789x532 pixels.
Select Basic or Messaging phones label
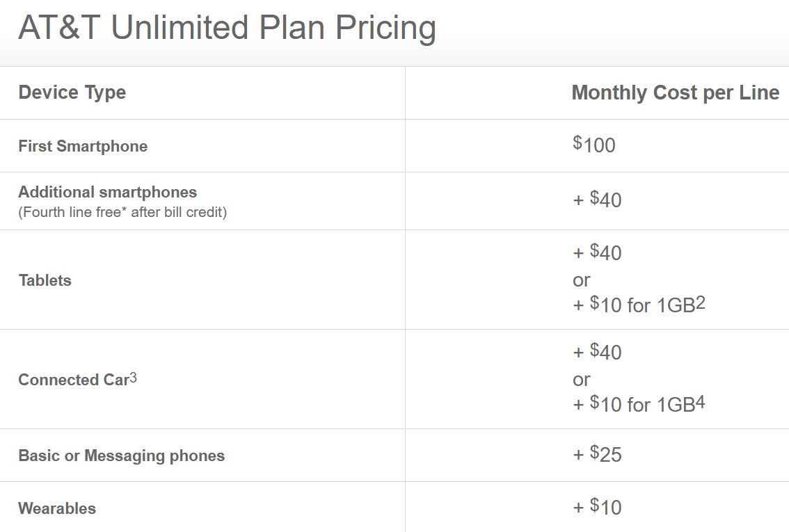[x=121, y=456]
